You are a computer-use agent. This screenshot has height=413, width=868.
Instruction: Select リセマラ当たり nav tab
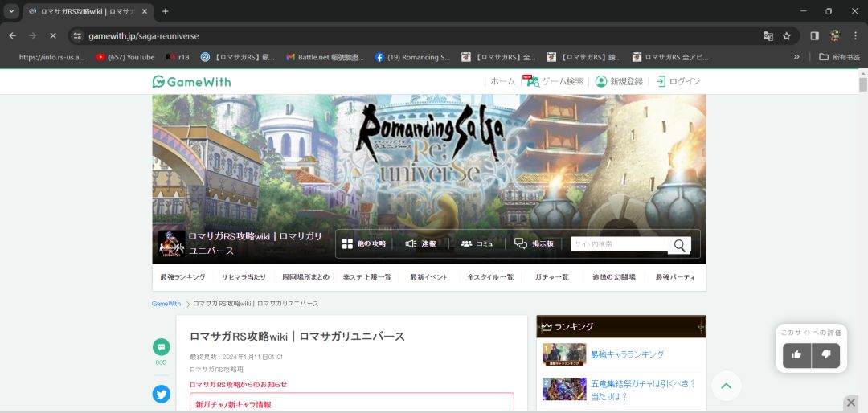pos(244,277)
